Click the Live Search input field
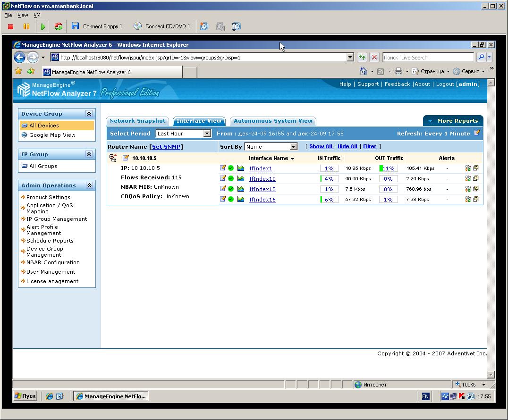Image resolution: width=508 pixels, height=420 pixels. (x=428, y=58)
